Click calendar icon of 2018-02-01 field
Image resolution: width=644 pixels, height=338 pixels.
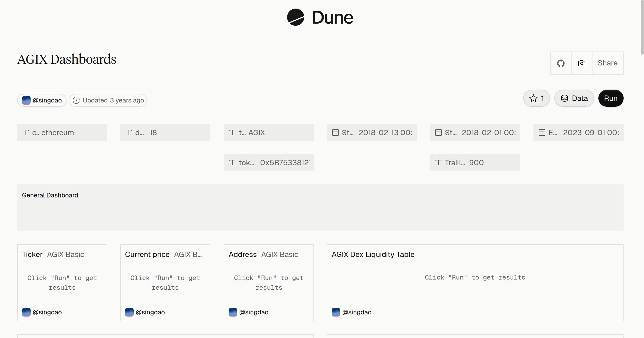point(438,132)
